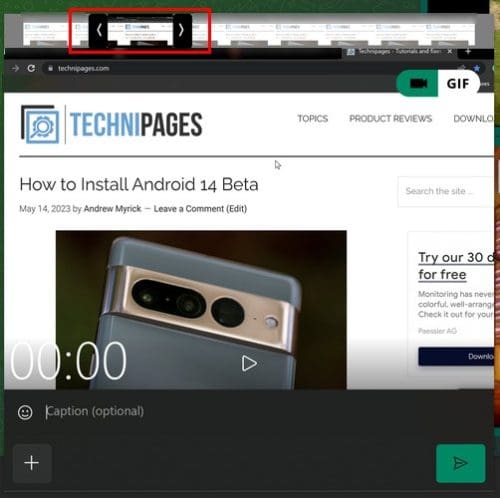Click the Search the site field

(x=446, y=191)
